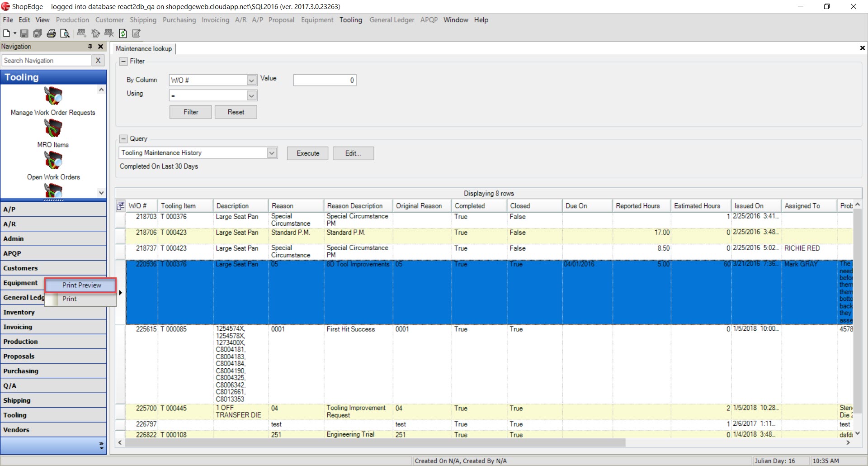Click the Delete Row toolbar icon
This screenshot has height=466, width=868.
pos(109,33)
